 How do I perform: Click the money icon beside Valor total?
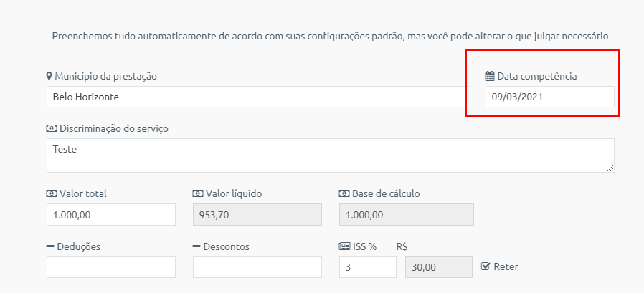click(52, 193)
